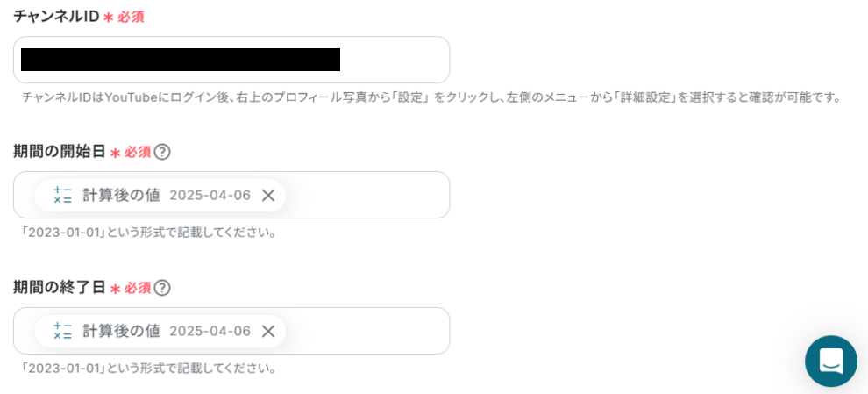868x394 pixels.
Task: Click the 期間の終了日 field label
Action: click(x=59, y=288)
